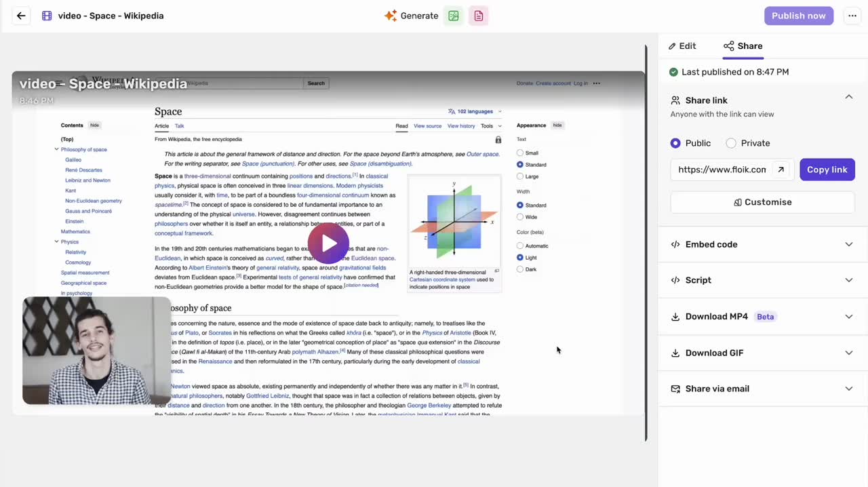Click the Beta badge next to Download MP4

pyautogui.click(x=766, y=317)
